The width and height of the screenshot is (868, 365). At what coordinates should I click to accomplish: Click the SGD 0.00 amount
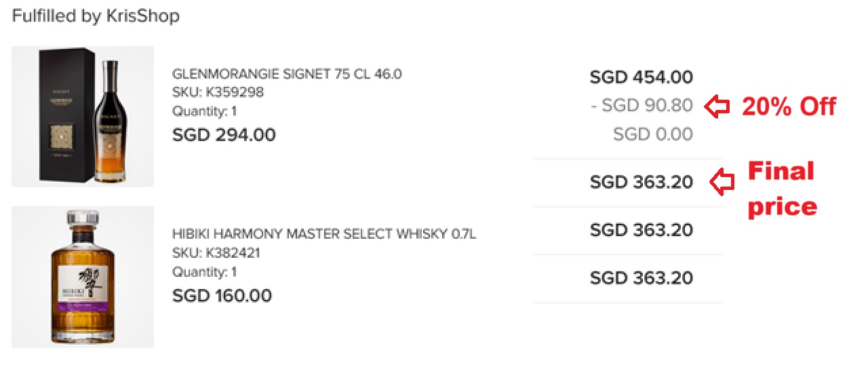coord(652,134)
